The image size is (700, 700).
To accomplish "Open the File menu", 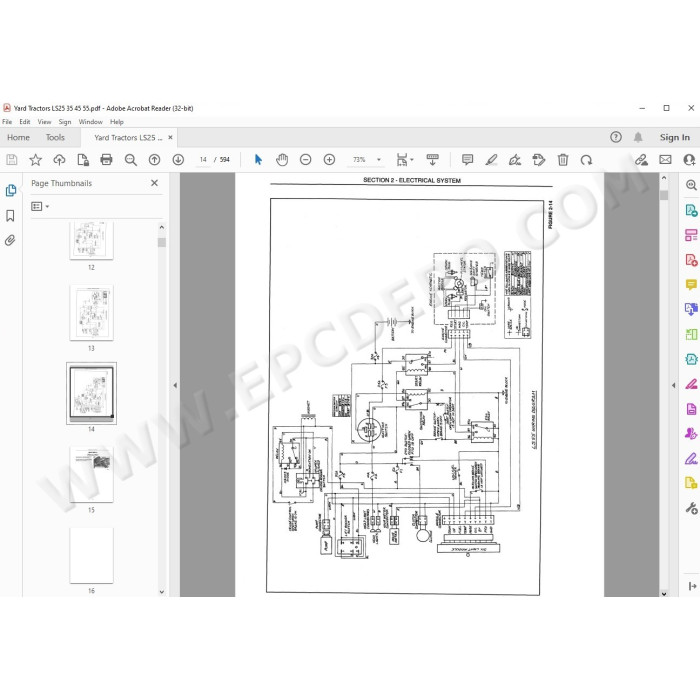I will tap(7, 121).
